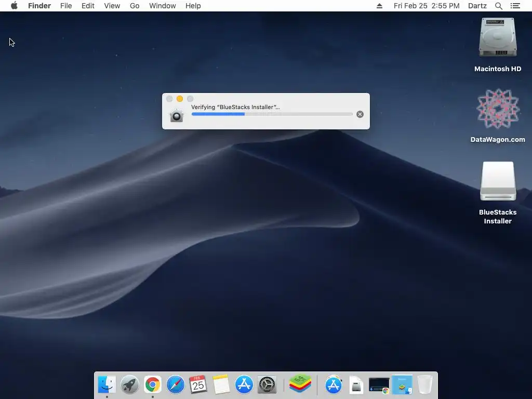This screenshot has width=532, height=399.
Task: Cancel the BlueStacks Installer verification
Action: pos(360,114)
